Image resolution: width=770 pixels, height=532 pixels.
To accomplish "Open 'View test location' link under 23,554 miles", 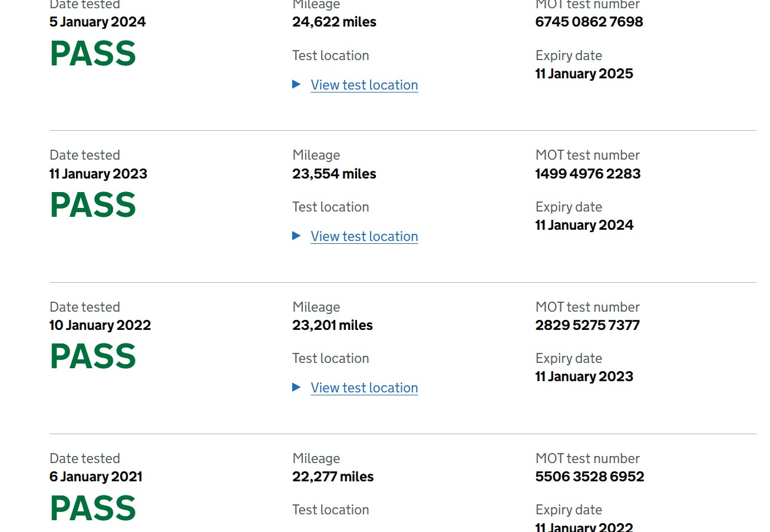I will click(364, 236).
